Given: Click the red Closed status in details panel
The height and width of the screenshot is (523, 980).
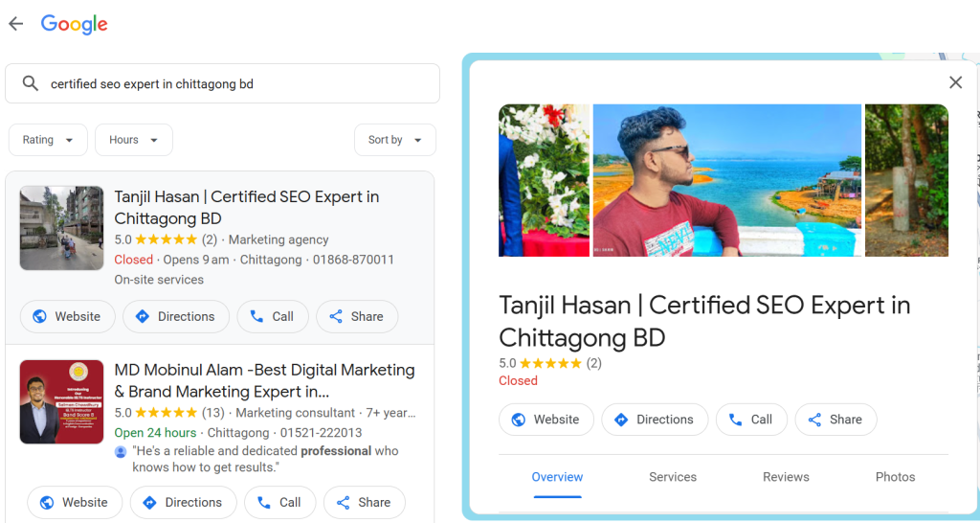Looking at the screenshot, I should point(518,381).
